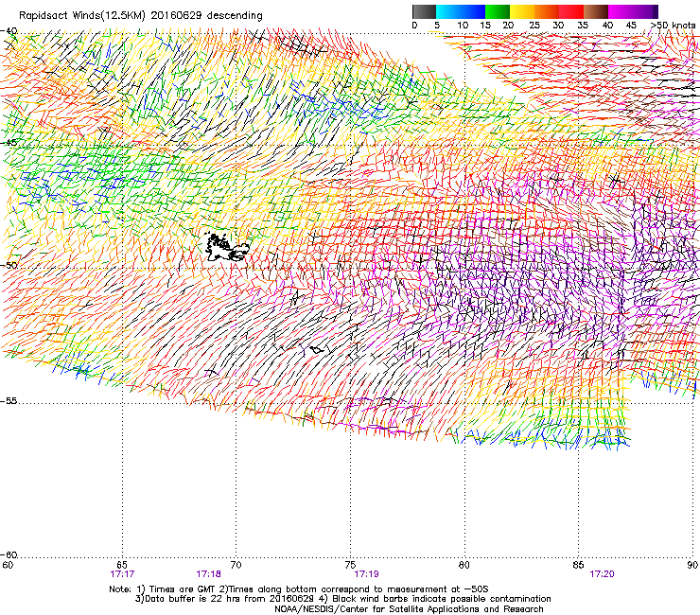The width and height of the screenshot is (700, 615).
Task: Click the '80' longitude label
Action: click(464, 565)
